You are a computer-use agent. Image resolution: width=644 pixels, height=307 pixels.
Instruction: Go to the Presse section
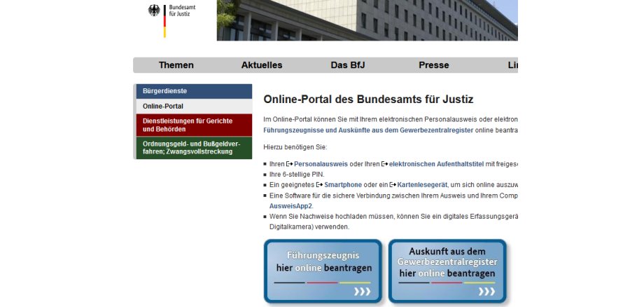(x=434, y=65)
